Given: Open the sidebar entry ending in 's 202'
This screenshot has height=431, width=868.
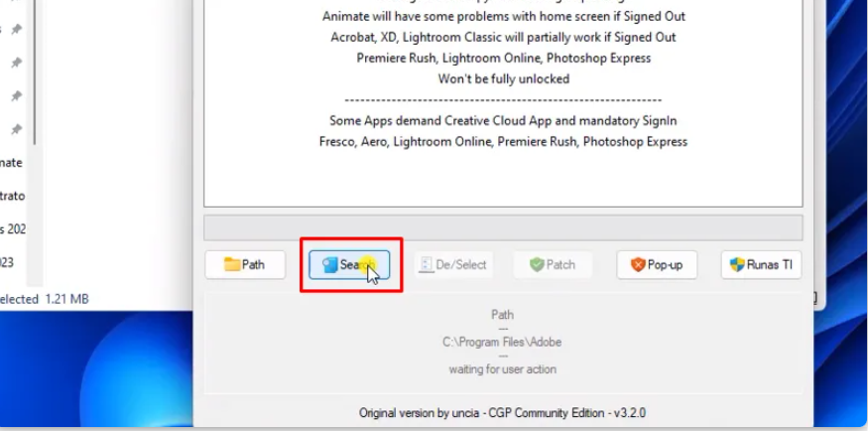Looking at the screenshot, I should point(13,228).
